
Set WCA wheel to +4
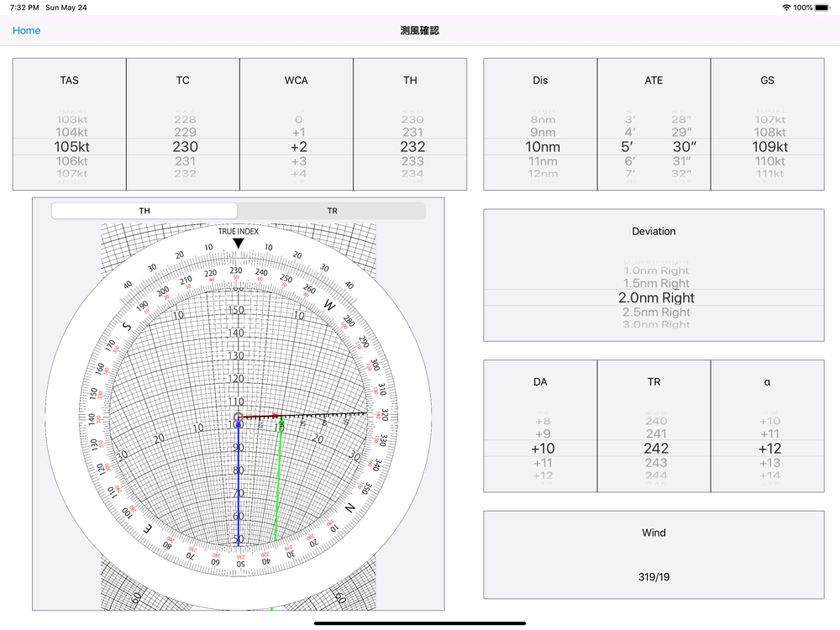(x=298, y=174)
